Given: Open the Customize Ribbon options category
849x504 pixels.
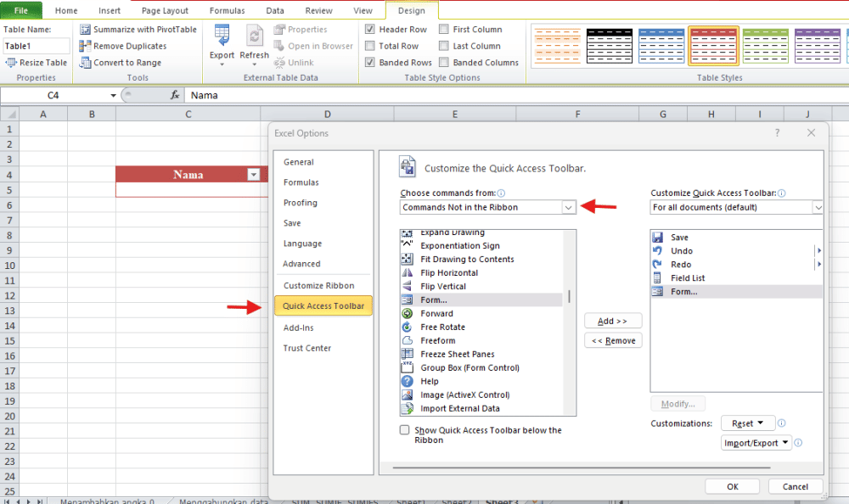Looking at the screenshot, I should tap(319, 285).
